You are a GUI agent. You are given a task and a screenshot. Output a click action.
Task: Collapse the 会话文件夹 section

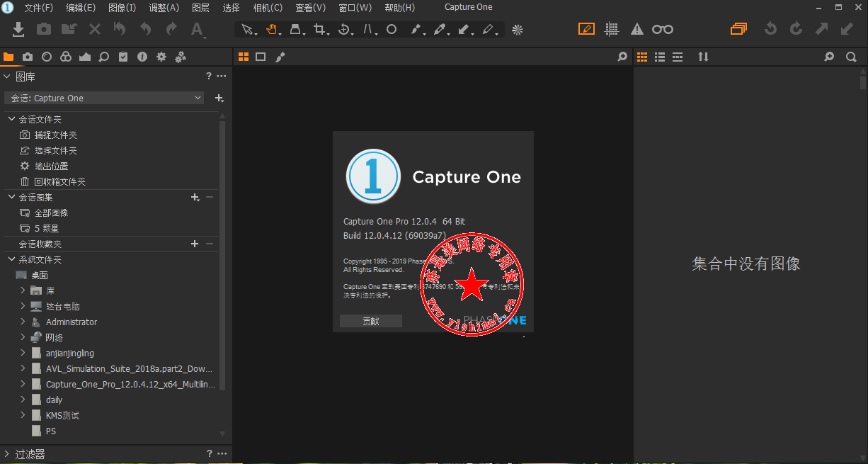coord(11,119)
